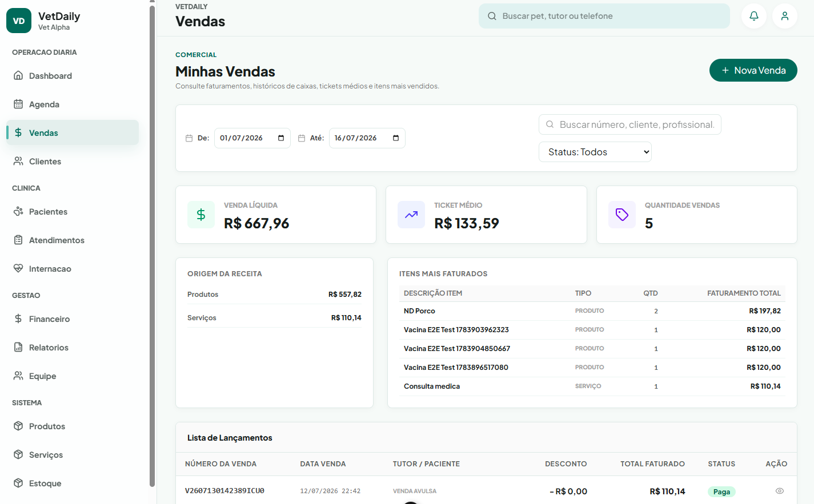This screenshot has height=504, width=814.
Task: Click sale date 12/07/2026 22:42
Action: click(330, 491)
